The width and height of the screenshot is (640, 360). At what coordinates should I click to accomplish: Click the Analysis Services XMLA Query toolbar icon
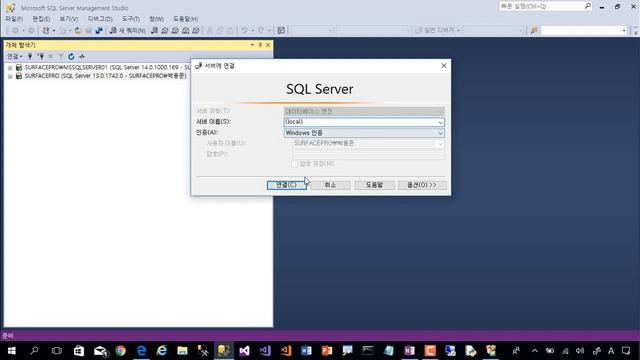[185, 31]
